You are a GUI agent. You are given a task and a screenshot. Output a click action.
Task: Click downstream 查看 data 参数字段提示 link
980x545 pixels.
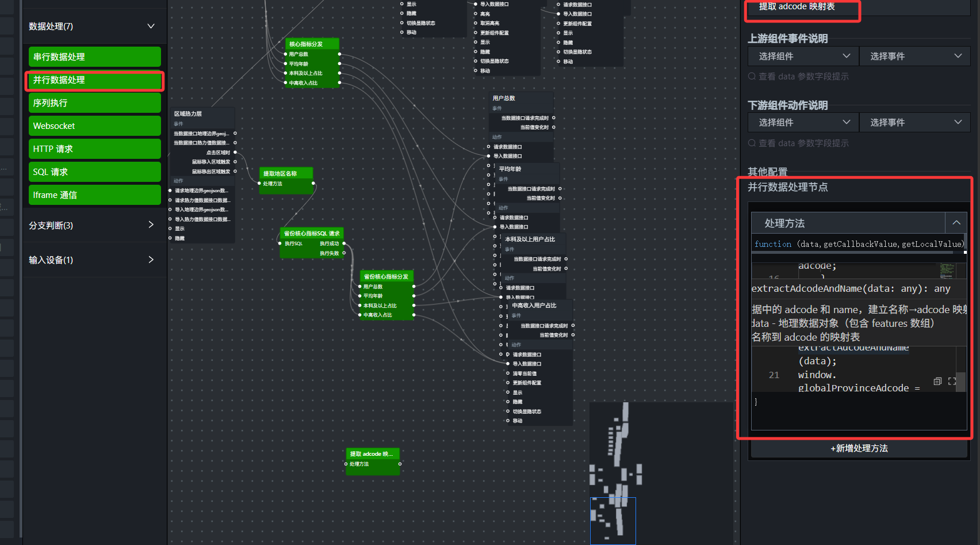click(x=798, y=143)
